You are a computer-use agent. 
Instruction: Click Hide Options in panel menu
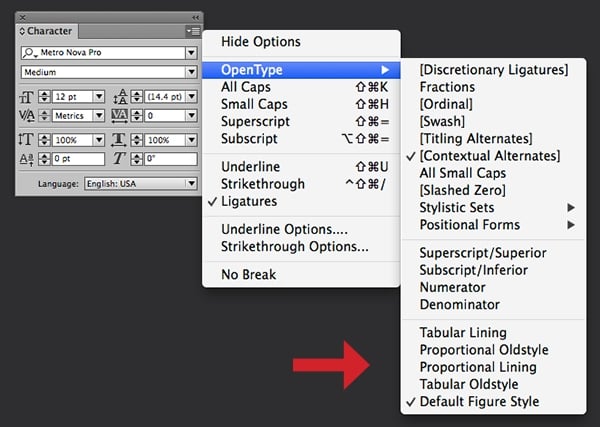[x=260, y=42]
